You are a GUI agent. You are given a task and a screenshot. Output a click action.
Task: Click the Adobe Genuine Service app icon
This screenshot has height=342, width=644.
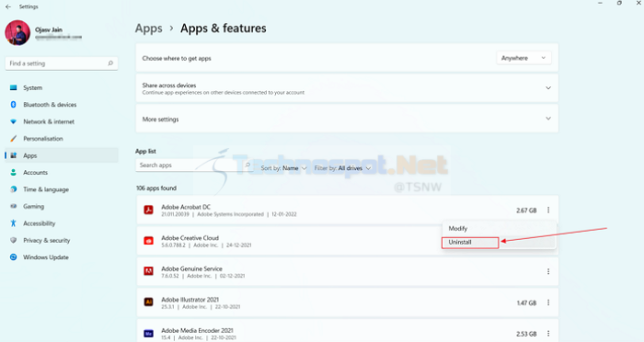pos(148,272)
